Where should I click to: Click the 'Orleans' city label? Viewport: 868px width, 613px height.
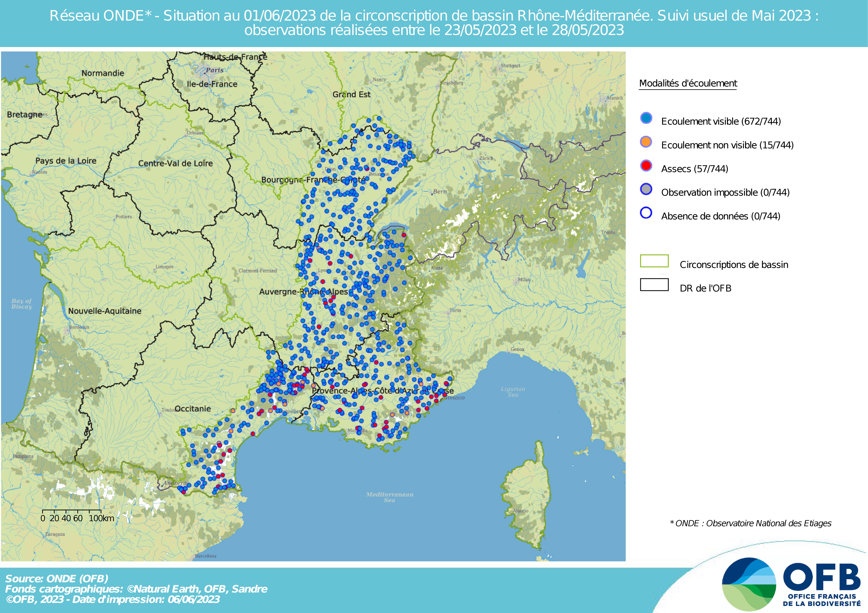pos(195,133)
